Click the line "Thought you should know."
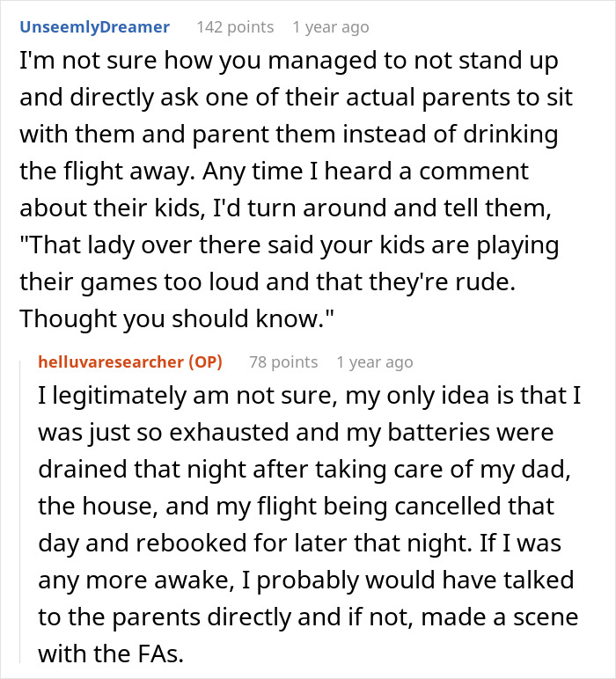The image size is (616, 679). coord(177,318)
